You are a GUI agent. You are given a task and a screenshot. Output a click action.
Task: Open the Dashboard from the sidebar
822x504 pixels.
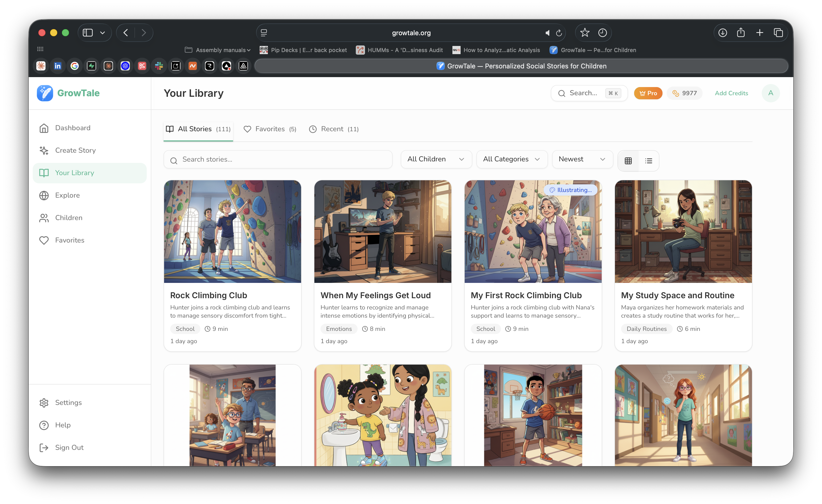coord(72,128)
